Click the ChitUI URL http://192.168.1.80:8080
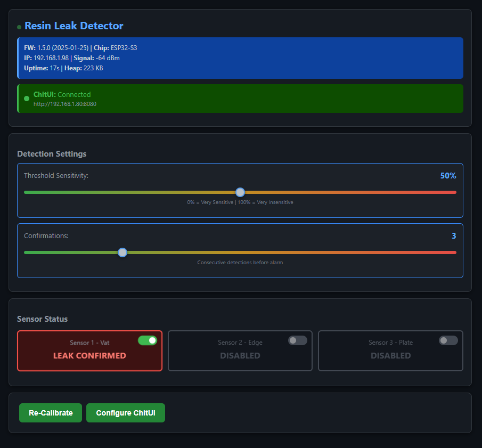 pyautogui.click(x=65, y=104)
